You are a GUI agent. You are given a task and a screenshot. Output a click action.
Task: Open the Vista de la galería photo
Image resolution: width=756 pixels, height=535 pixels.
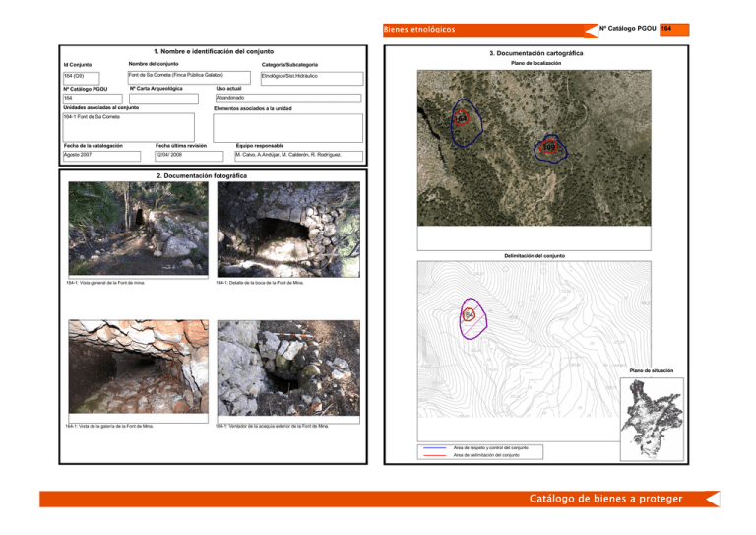coord(139,367)
